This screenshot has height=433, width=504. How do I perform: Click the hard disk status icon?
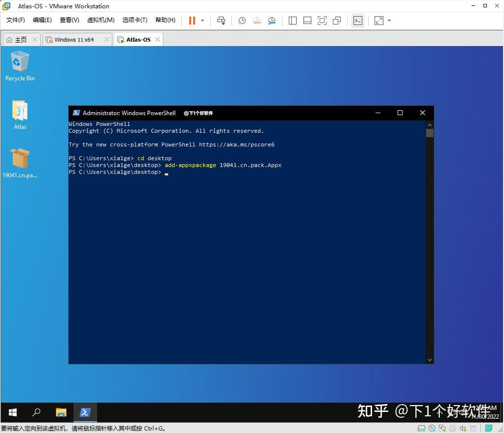pyautogui.click(x=422, y=428)
